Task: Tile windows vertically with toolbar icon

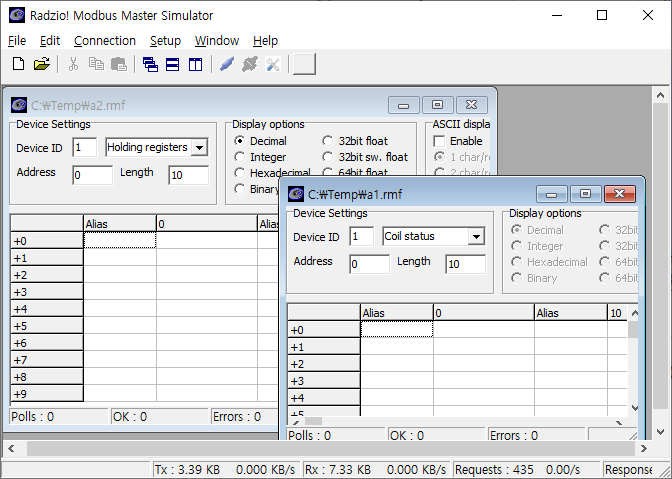Action: [195, 64]
